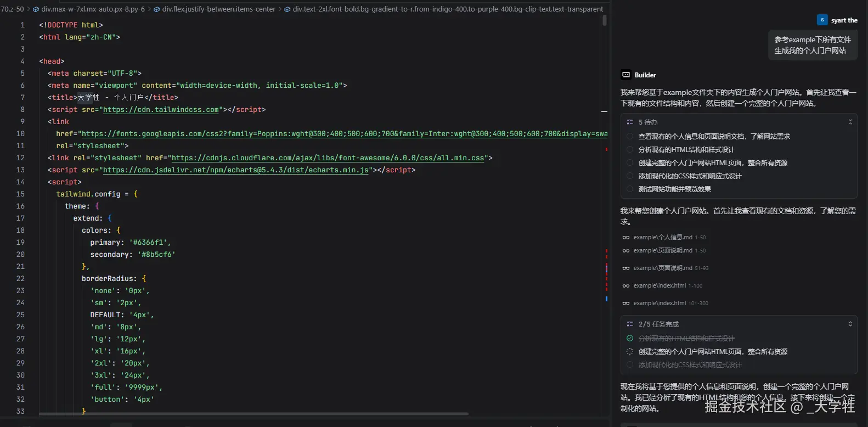
Task: Expand the '2/5 任务完成' task list
Action: click(x=850, y=324)
